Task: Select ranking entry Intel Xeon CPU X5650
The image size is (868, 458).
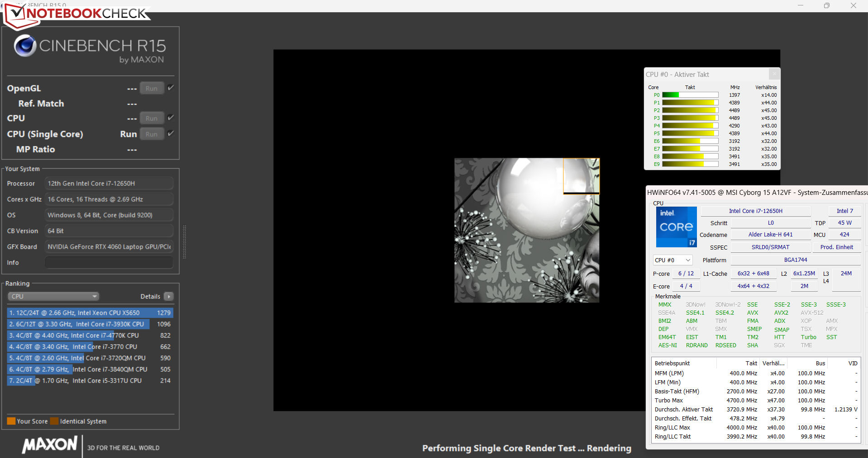Action: 90,313
